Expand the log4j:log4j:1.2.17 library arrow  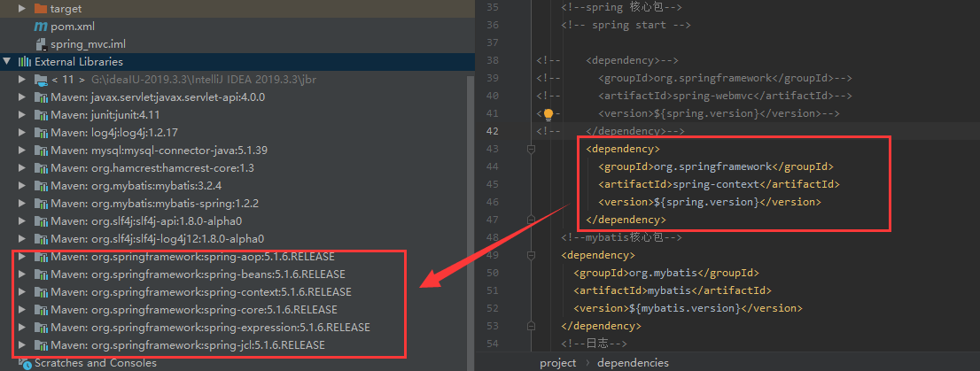tap(22, 133)
